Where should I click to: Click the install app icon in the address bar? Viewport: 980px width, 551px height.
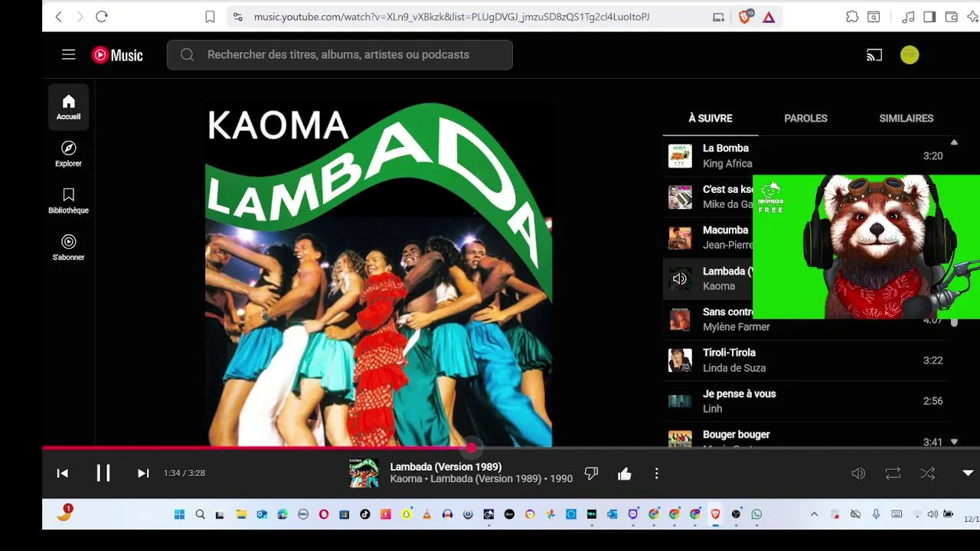718,17
